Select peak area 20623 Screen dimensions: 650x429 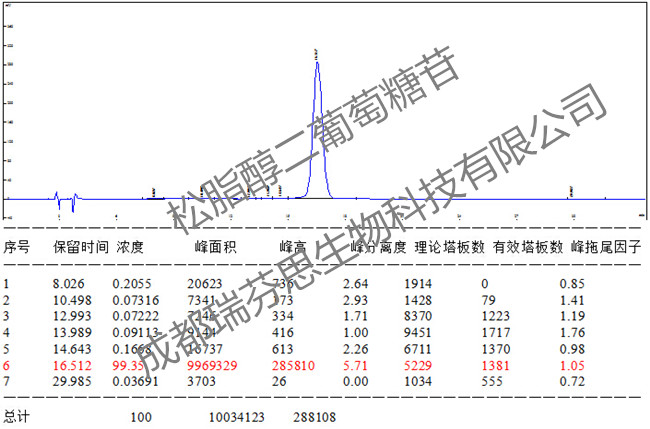click(x=205, y=284)
